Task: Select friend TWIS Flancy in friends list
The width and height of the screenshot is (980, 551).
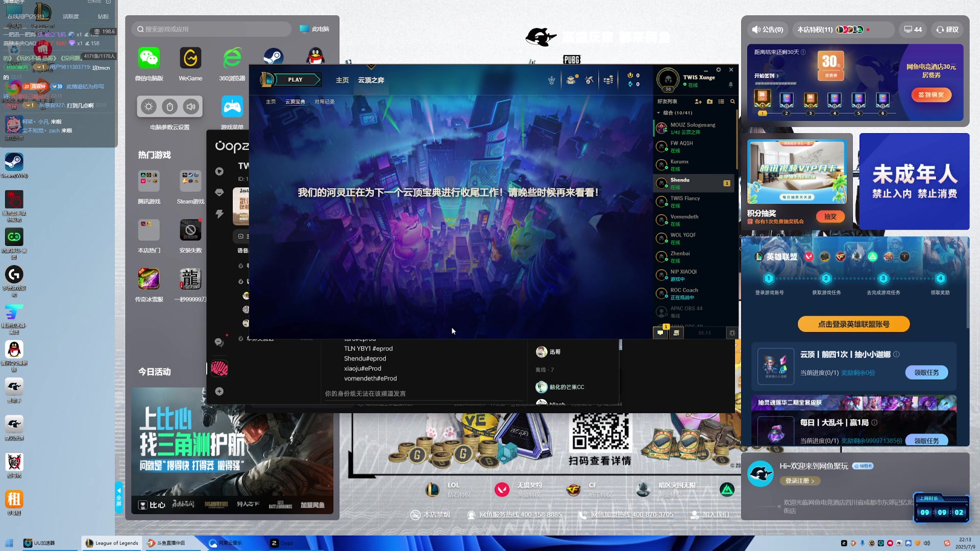Action: pos(694,202)
